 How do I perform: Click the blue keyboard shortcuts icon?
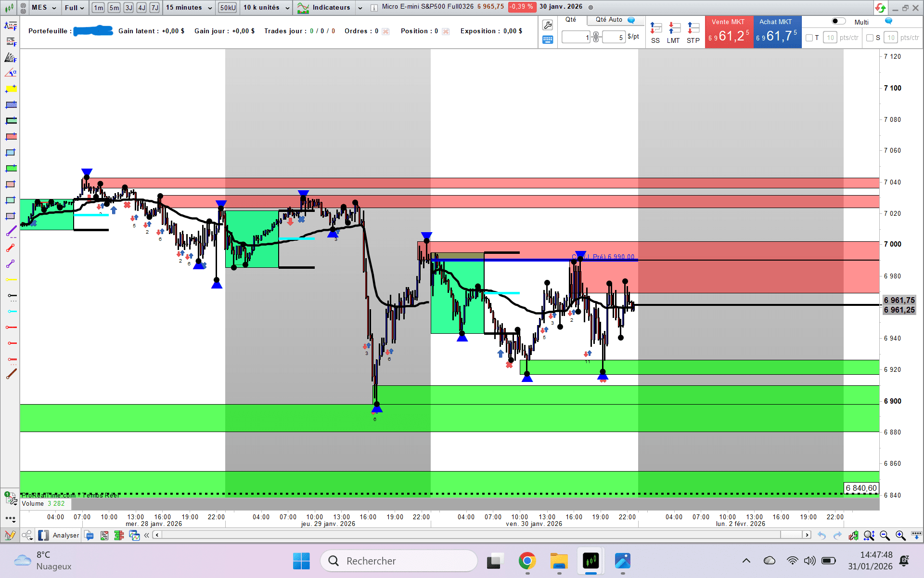tap(547, 39)
